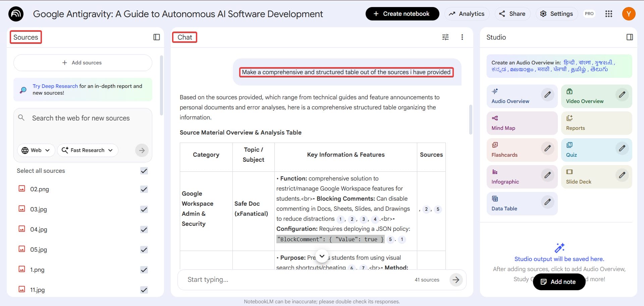This screenshot has height=306, width=644.
Task: Toggle Select all sources checkbox
Action: point(144,171)
